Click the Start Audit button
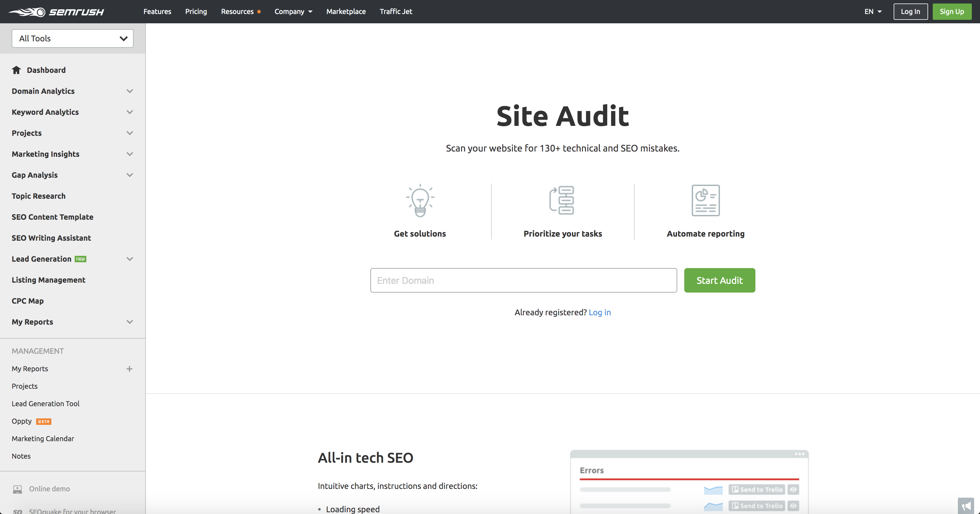This screenshot has height=514, width=980. tap(720, 280)
